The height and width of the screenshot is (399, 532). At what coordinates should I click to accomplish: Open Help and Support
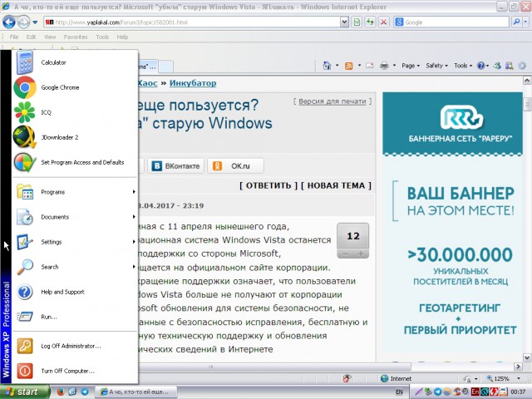(75, 292)
